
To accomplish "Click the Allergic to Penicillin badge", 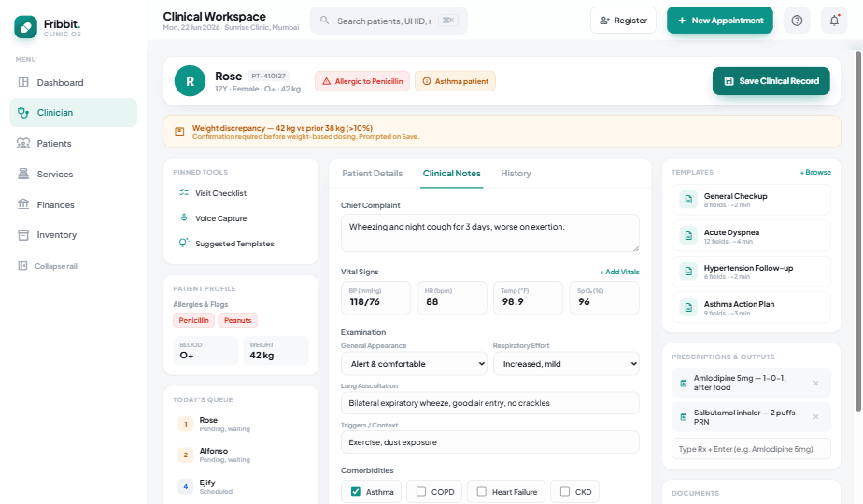I will click(x=362, y=81).
